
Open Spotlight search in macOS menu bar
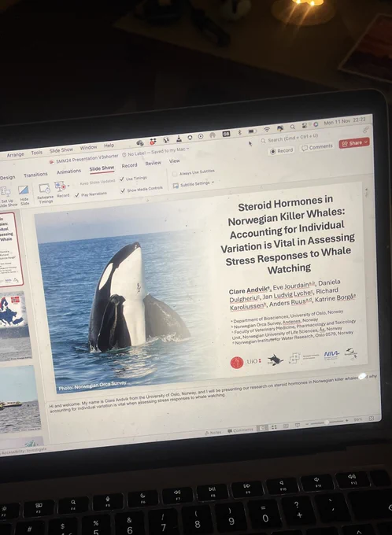click(293, 127)
